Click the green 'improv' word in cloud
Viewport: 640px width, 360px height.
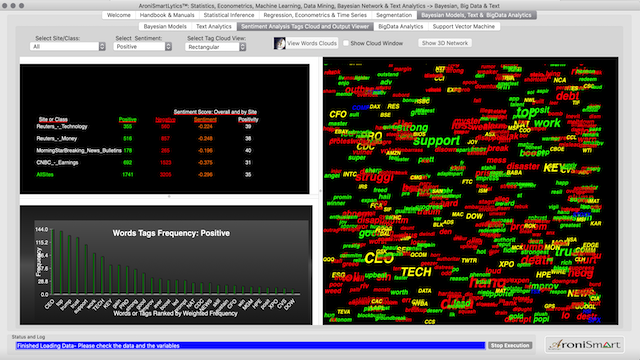click(544, 286)
